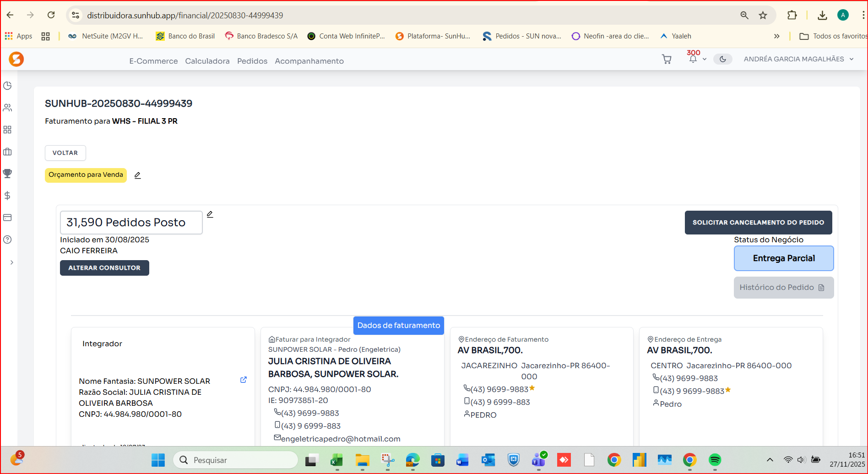Click the notifications bell icon
Screen dimensions: 868x474
(693, 59)
